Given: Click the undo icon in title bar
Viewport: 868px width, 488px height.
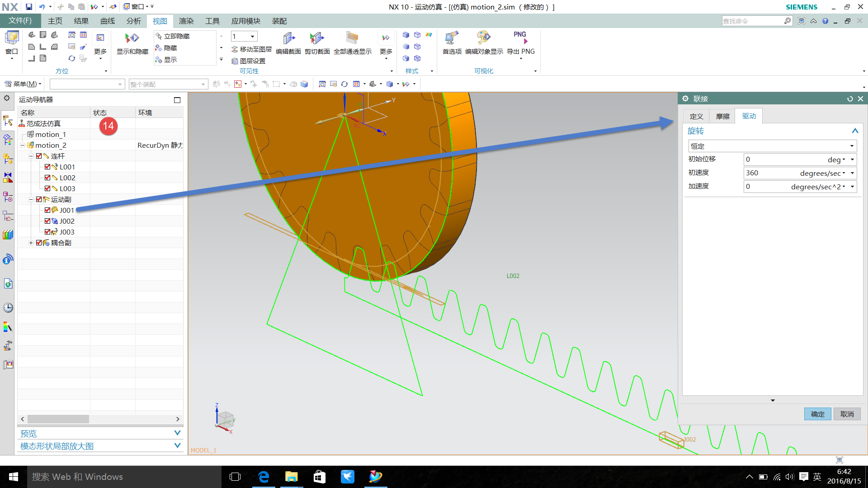Looking at the screenshot, I should [x=42, y=7].
